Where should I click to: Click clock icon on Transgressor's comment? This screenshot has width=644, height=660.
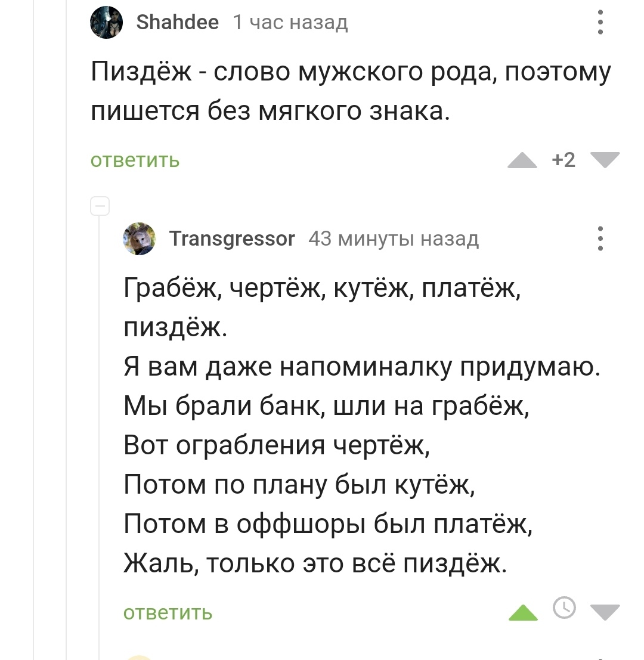click(564, 608)
